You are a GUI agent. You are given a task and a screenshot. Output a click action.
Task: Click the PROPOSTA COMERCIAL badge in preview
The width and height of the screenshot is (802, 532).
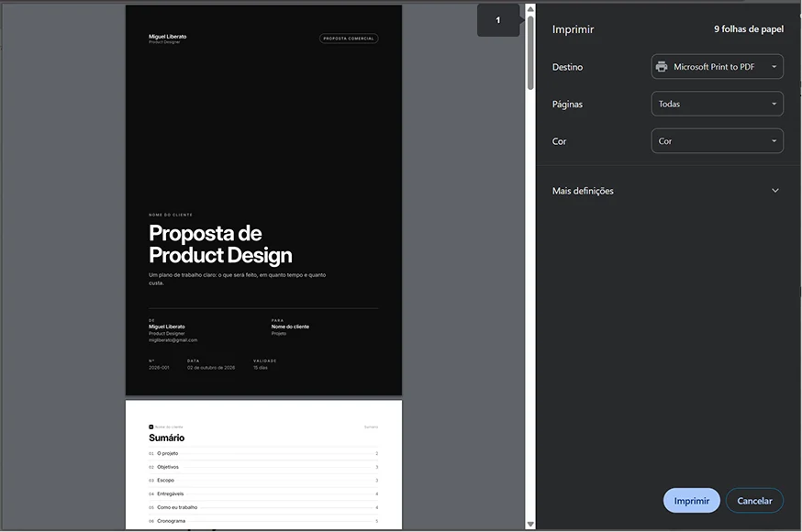[349, 39]
